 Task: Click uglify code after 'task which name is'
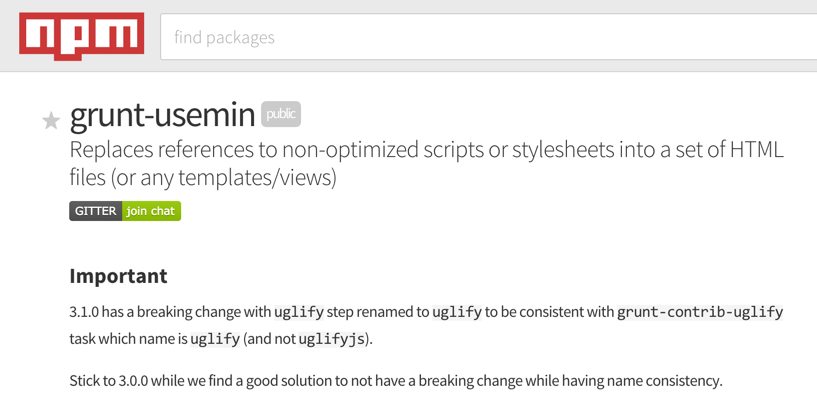click(x=215, y=339)
